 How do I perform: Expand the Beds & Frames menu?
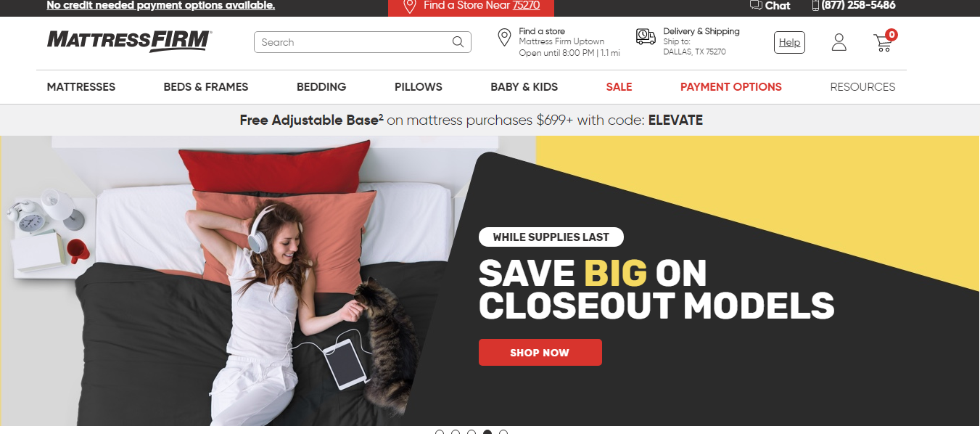click(206, 87)
